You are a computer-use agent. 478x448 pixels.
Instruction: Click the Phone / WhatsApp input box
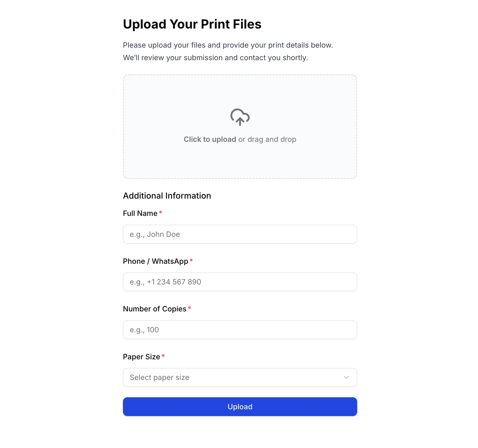click(x=240, y=282)
